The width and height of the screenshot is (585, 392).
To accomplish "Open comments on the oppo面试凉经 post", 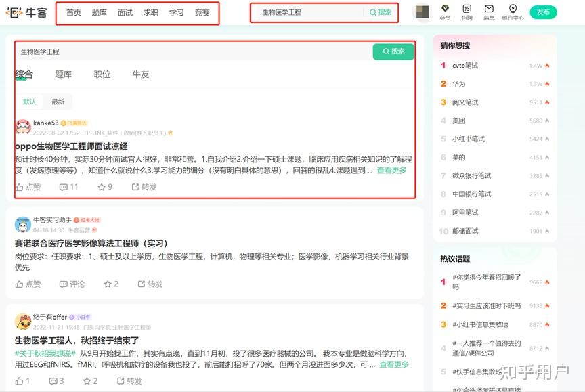I will [x=68, y=187].
